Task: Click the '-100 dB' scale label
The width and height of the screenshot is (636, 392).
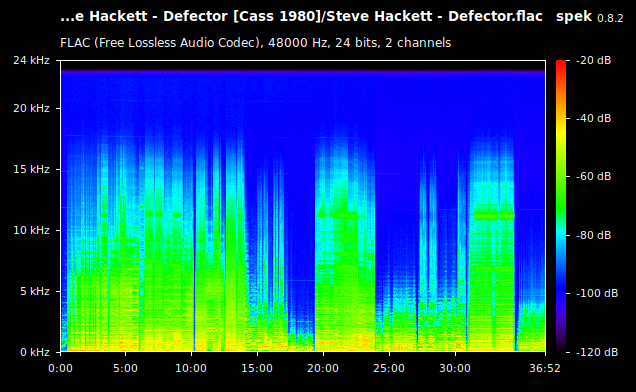Action: point(597,293)
